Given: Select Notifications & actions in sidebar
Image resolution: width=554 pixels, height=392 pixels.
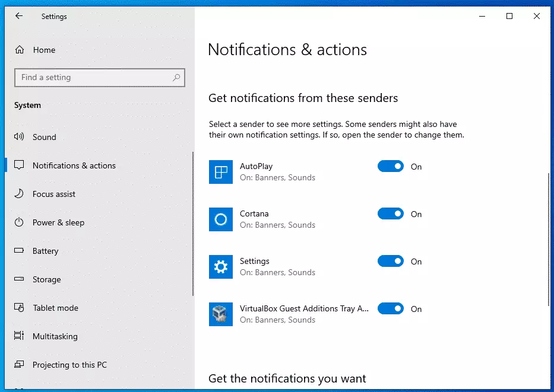Looking at the screenshot, I should pos(99,165).
